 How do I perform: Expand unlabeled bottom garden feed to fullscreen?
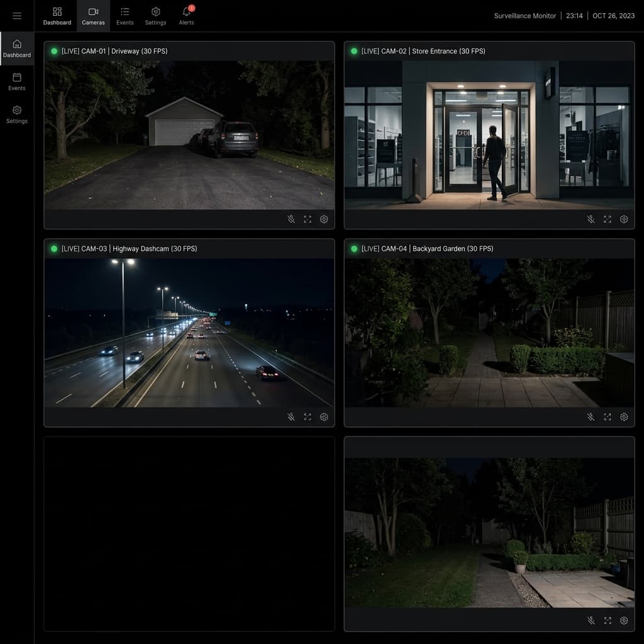[x=608, y=620]
